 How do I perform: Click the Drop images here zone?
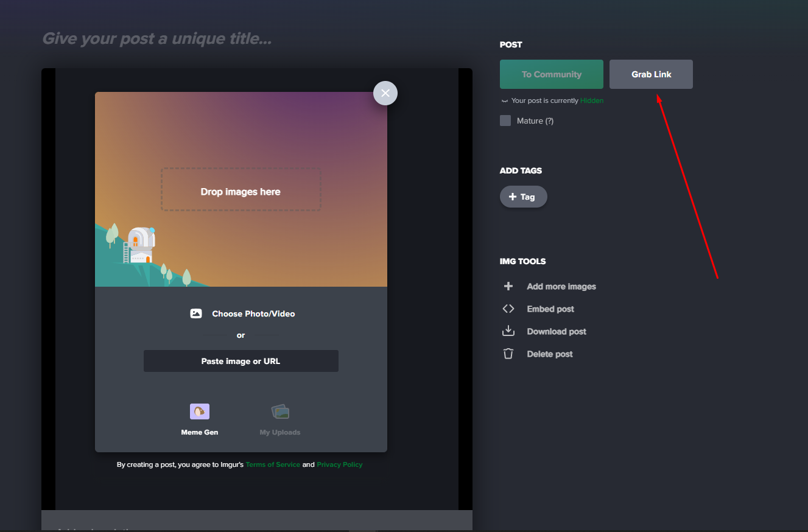point(241,190)
